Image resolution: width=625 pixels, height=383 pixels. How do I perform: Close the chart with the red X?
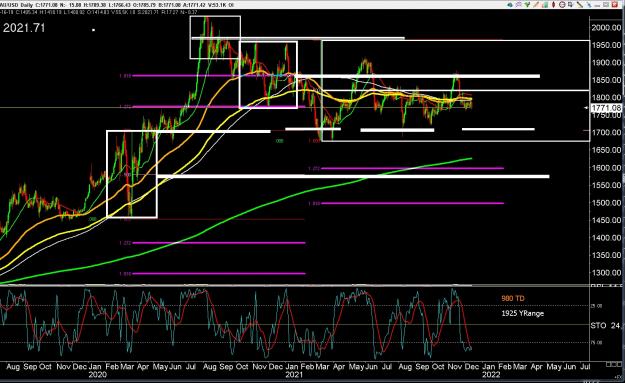615,5
